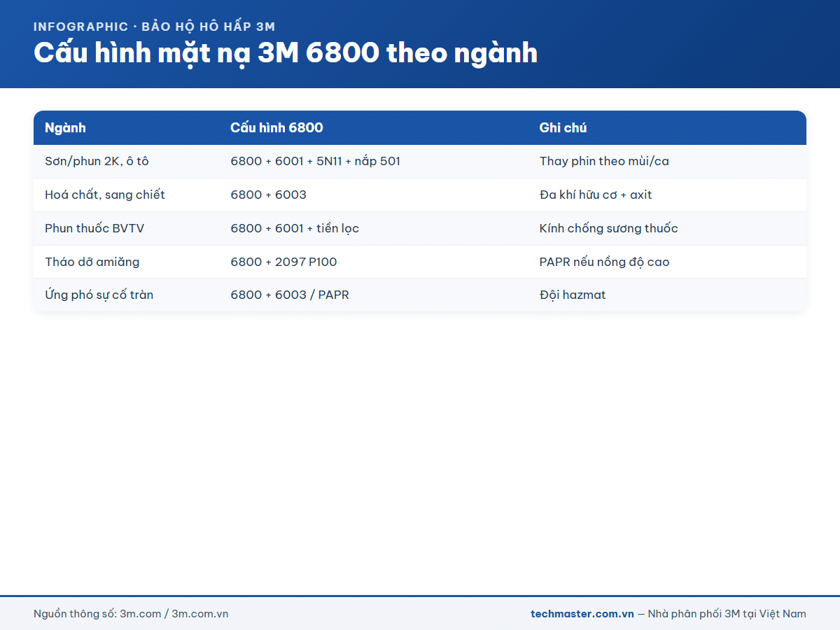840x630 pixels.
Task: Select the 'Ứng phó sự cố tràn' cell
Action: pos(99,295)
